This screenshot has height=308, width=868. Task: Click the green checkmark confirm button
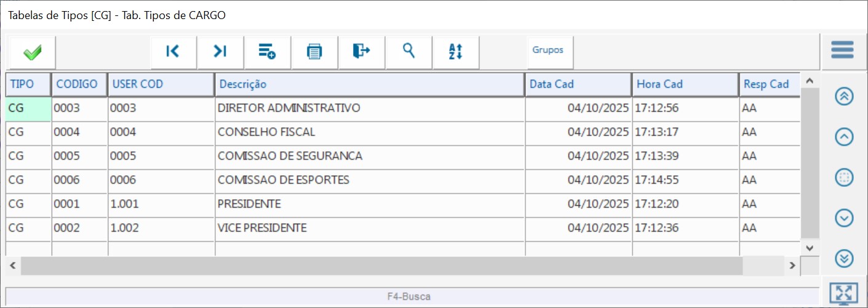click(32, 52)
